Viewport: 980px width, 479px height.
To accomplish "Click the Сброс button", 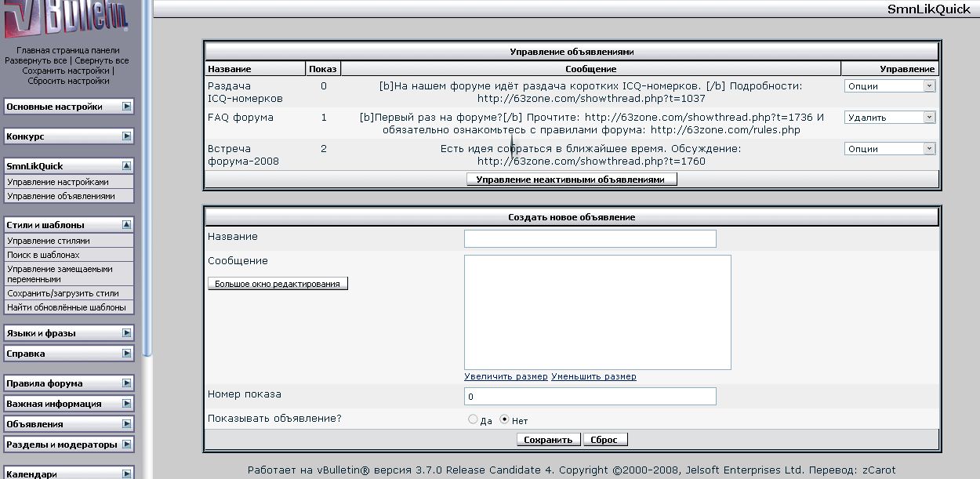I will click(605, 440).
